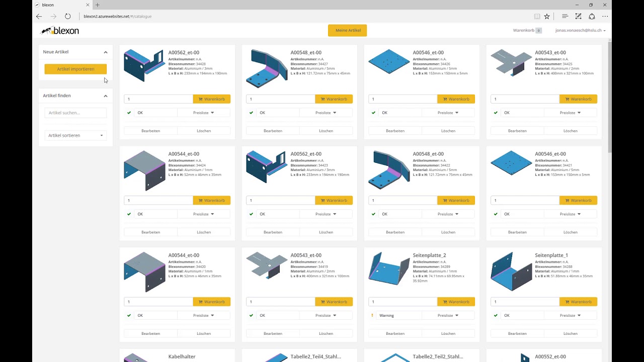Viewport: 644px width, 362px height.
Task: Click Bearbeiten for Seitenplatte_2
Action: click(x=395, y=334)
